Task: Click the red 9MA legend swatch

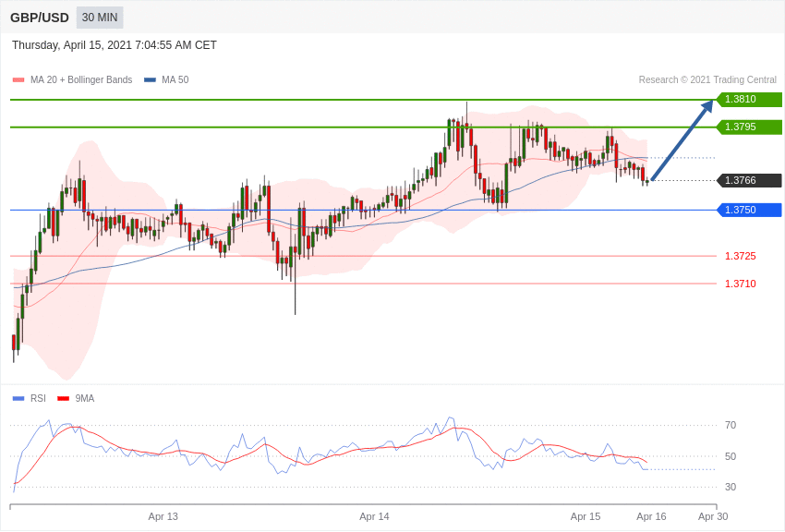Action: coord(63,399)
